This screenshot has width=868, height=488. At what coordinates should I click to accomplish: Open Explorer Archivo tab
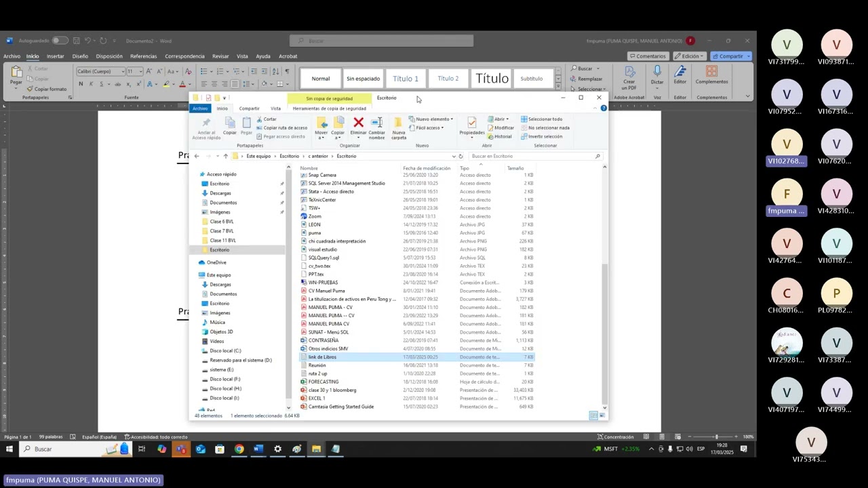(x=200, y=108)
